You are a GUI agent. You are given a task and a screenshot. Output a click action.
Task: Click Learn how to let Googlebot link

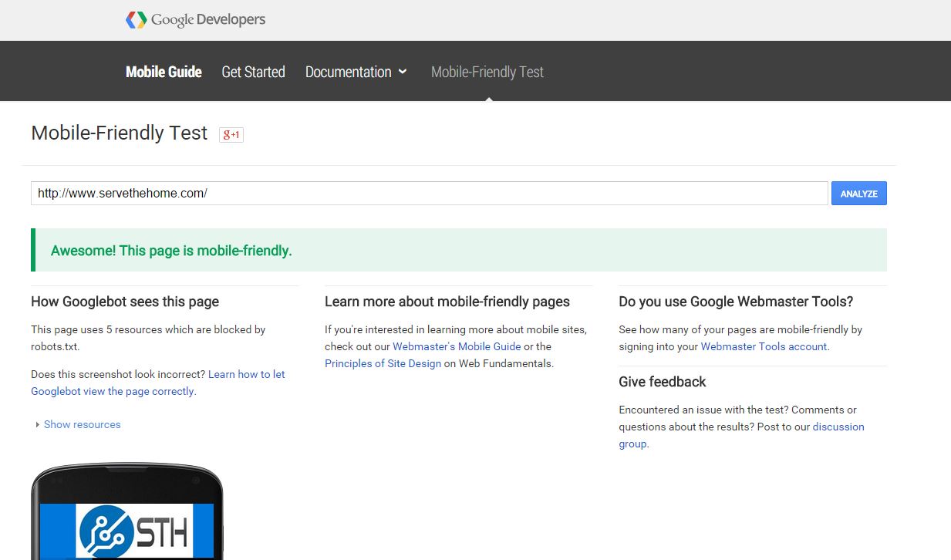(x=246, y=374)
